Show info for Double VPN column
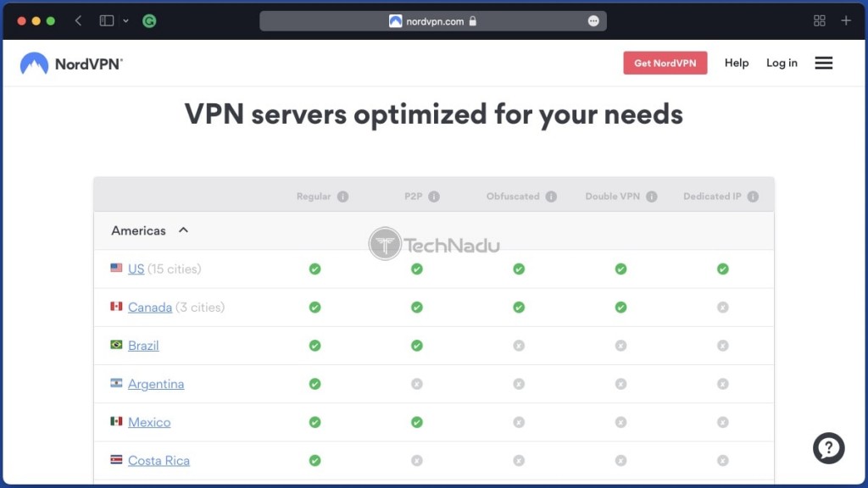This screenshot has width=868, height=488. [x=652, y=197]
